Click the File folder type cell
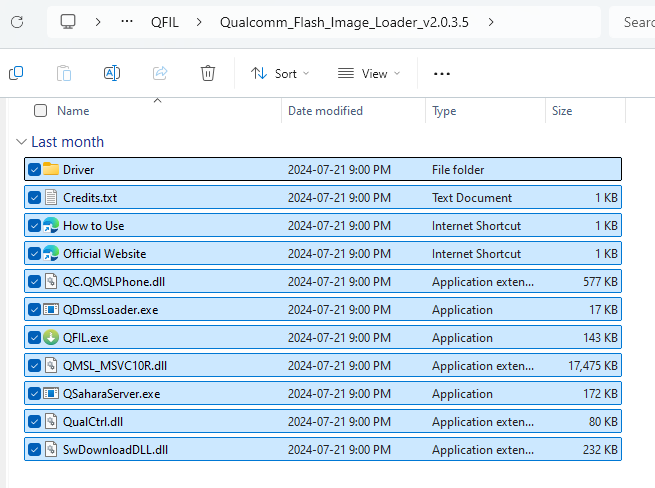 pos(458,170)
